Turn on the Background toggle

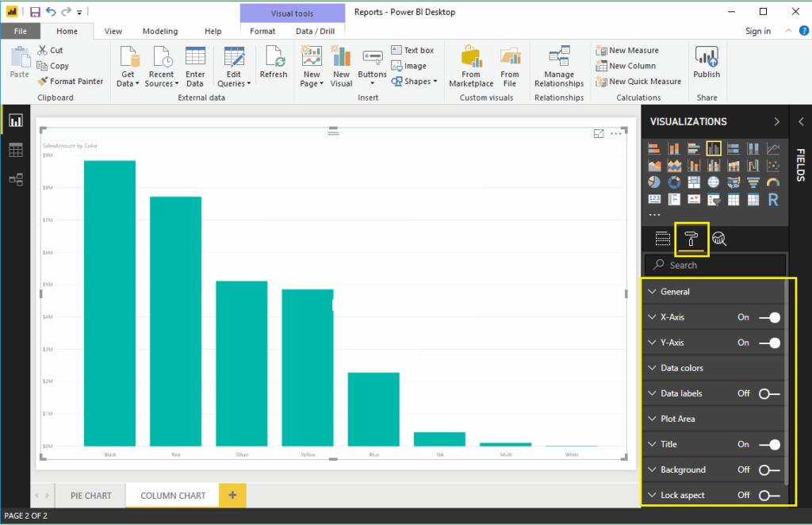coord(769,470)
